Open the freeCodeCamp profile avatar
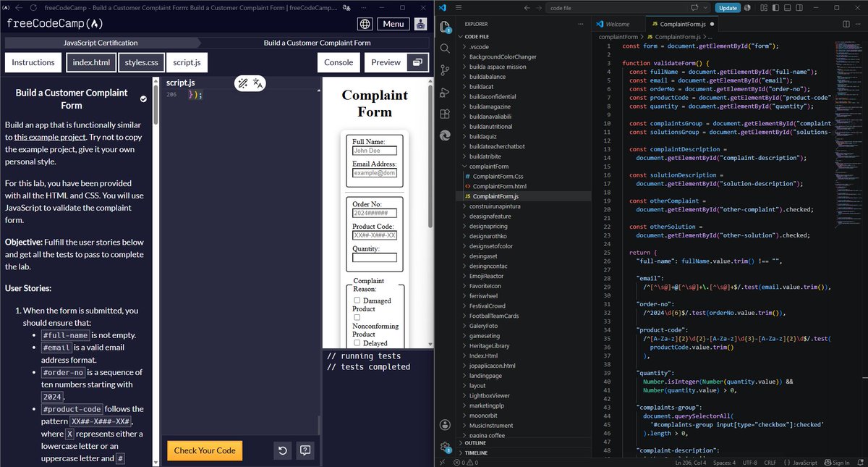868x467 pixels. click(x=420, y=24)
